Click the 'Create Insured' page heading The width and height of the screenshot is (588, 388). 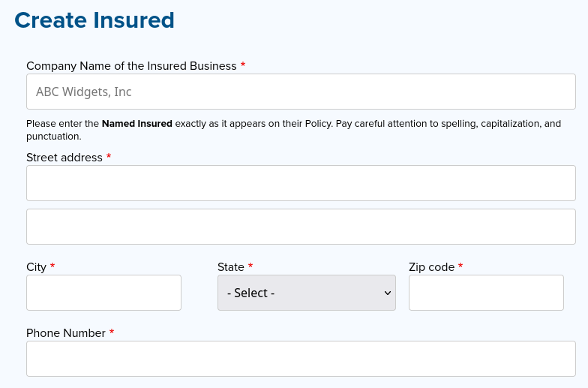click(94, 20)
